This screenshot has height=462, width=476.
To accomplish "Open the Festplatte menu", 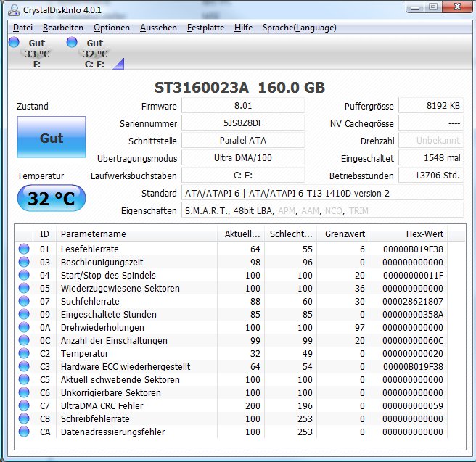I will (x=205, y=28).
